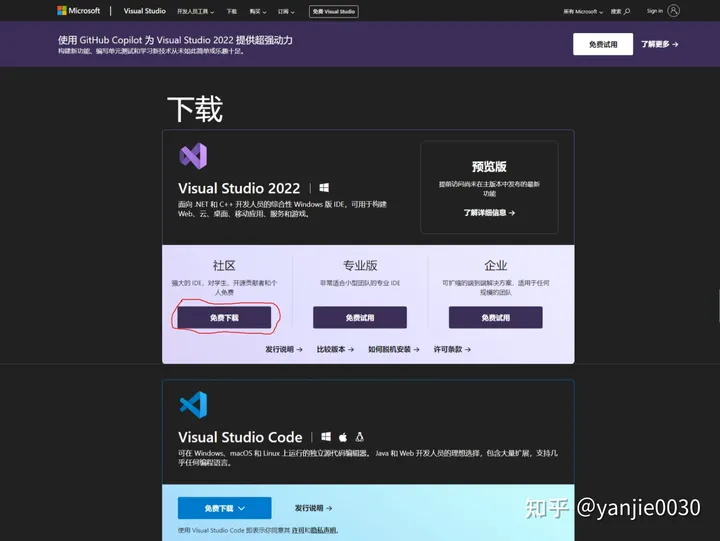Select the Visual Studio Code heading
720x541 pixels.
point(240,437)
